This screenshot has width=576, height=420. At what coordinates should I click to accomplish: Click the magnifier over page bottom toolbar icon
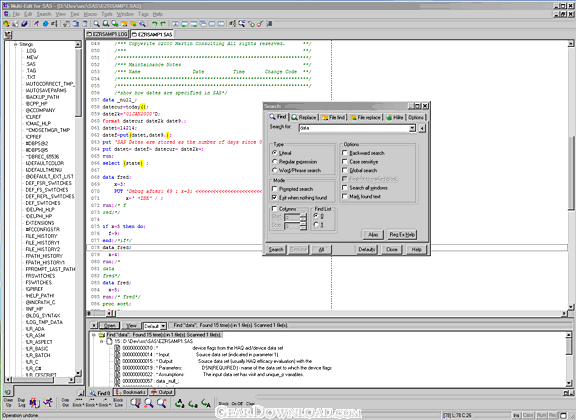(x=135, y=403)
